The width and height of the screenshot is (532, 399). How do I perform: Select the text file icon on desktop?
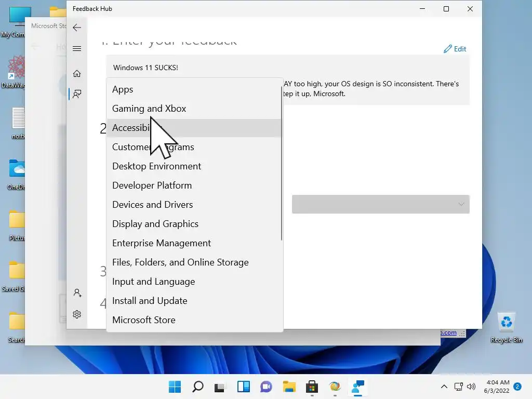[x=18, y=123]
